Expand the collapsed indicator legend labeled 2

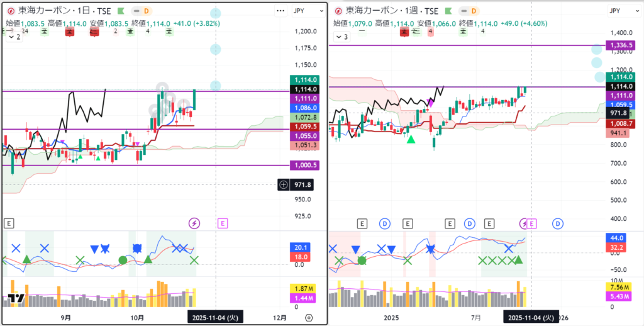coord(14,37)
